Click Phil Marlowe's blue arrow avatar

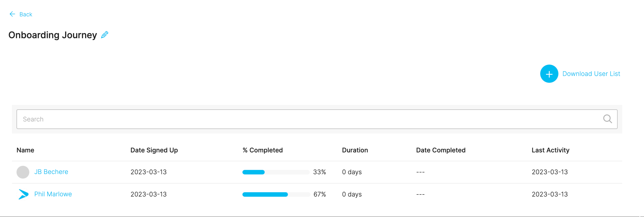(x=23, y=194)
